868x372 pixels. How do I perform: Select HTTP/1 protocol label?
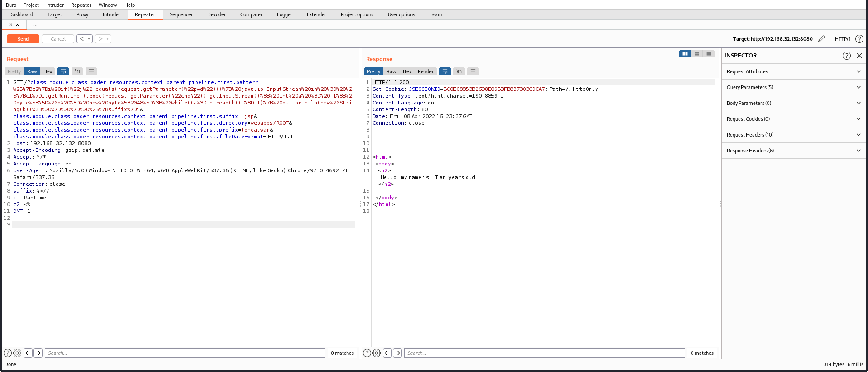point(843,39)
